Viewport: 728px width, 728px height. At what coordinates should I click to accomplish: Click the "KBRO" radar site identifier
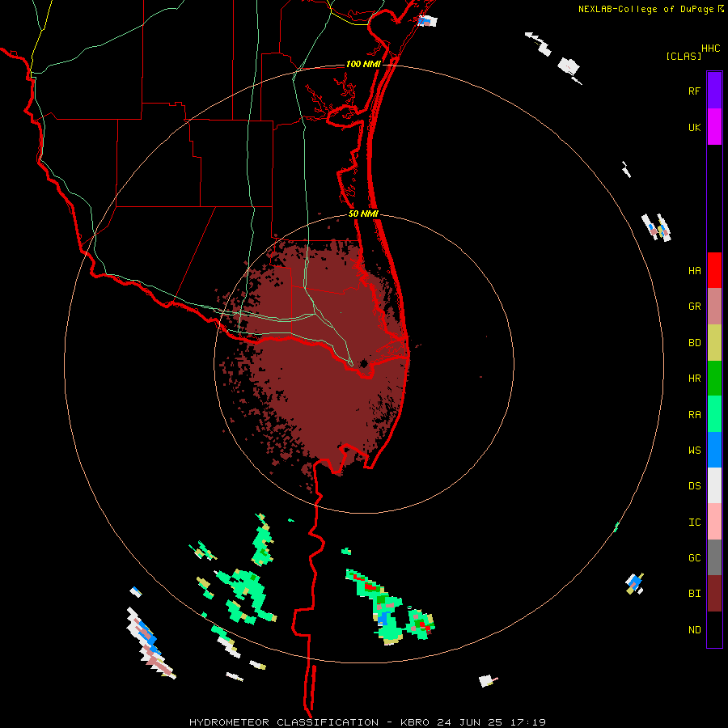[415, 722]
